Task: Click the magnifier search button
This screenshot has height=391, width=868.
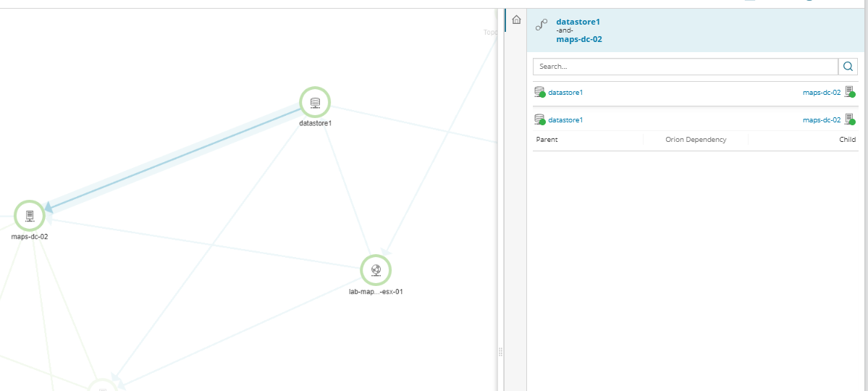Action: click(x=848, y=67)
